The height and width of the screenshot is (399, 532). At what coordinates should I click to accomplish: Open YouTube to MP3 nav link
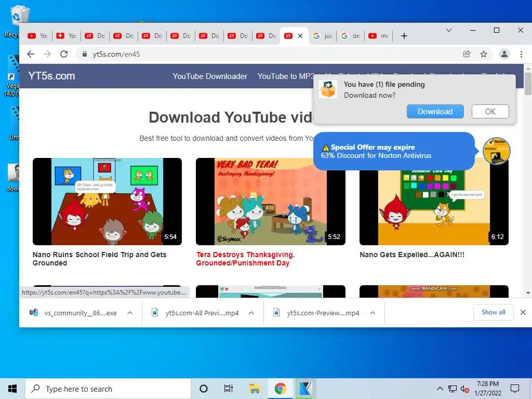pos(286,76)
